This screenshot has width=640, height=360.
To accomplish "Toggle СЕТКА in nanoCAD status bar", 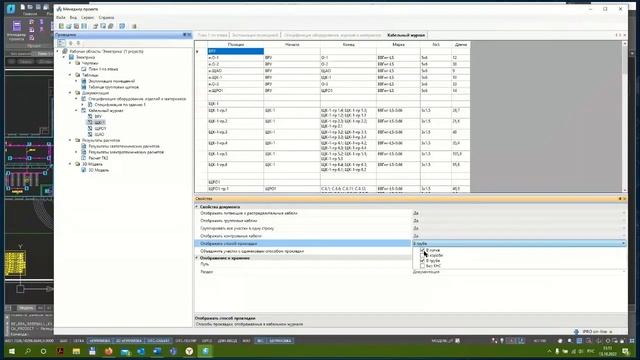I will coord(79,341).
